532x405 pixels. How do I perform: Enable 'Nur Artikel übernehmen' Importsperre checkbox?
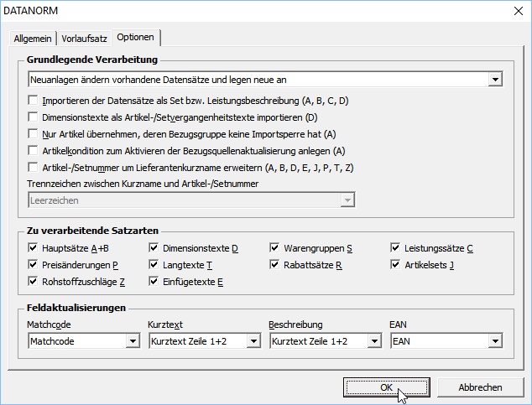coord(34,134)
